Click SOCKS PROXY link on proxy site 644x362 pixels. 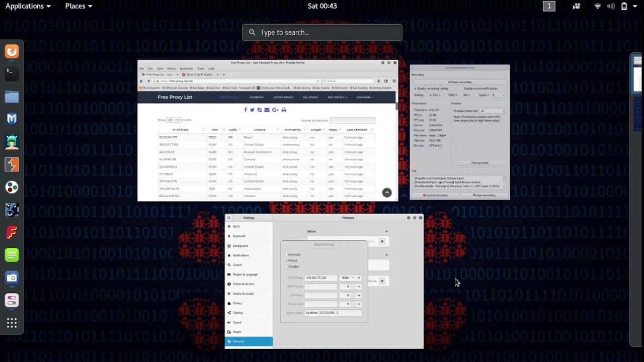[x=283, y=97]
